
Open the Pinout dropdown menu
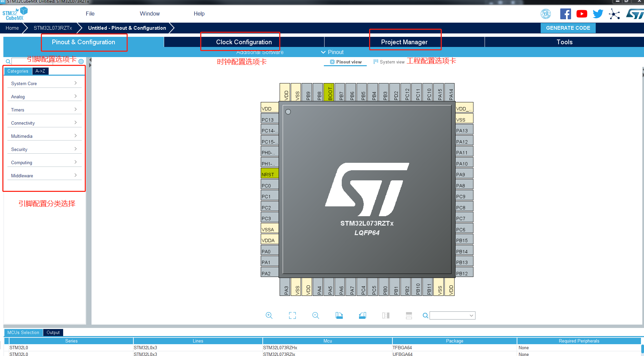pos(332,52)
